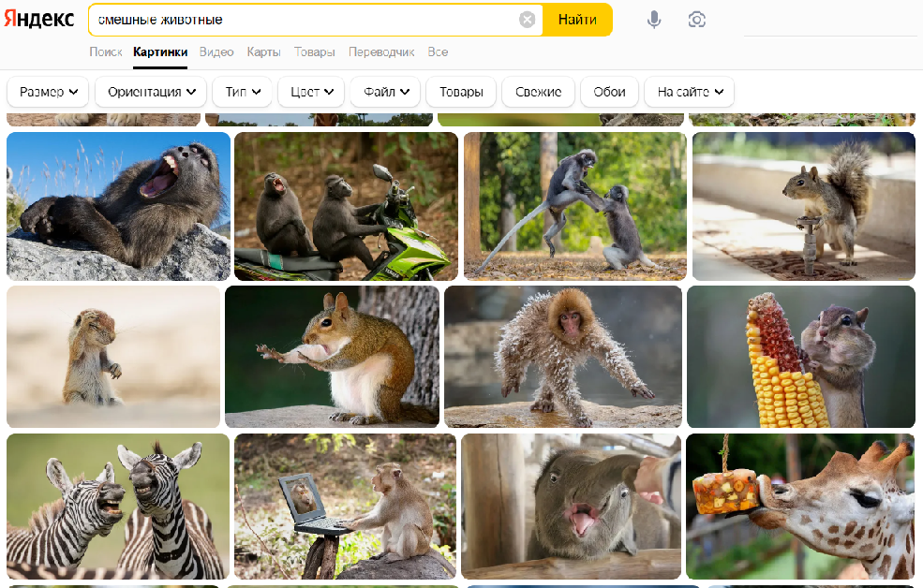The width and height of the screenshot is (923, 588).
Task: Open the chipmunk hugging corn cob image
Action: [801, 357]
